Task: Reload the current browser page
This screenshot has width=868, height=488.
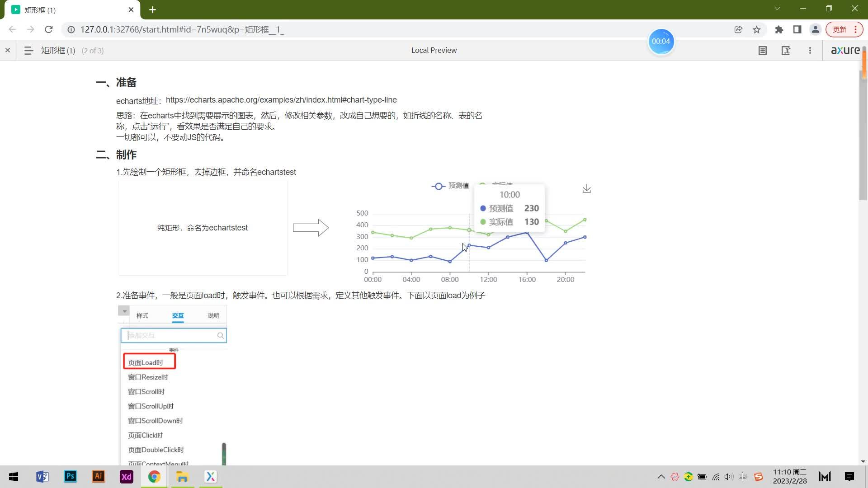Action: 49,30
